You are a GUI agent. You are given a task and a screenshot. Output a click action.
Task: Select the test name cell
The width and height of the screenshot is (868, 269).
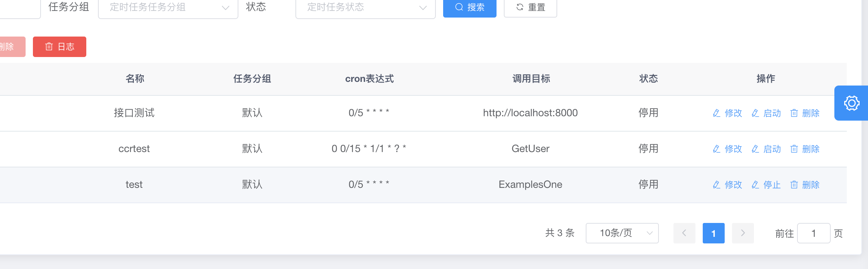pyautogui.click(x=134, y=185)
